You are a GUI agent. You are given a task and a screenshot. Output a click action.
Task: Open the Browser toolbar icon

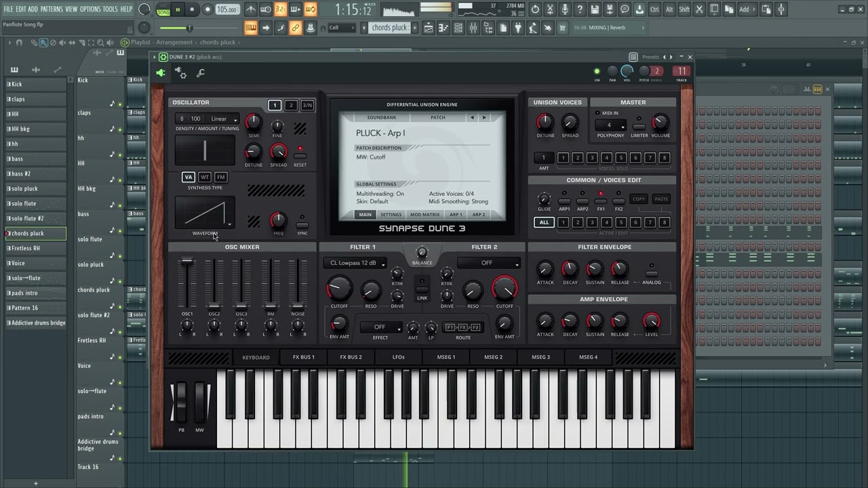[488, 28]
